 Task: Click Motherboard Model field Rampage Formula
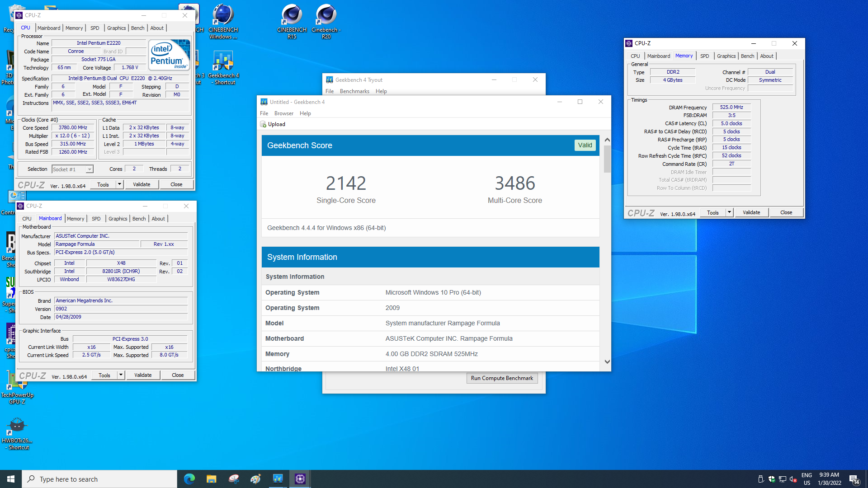click(x=97, y=244)
